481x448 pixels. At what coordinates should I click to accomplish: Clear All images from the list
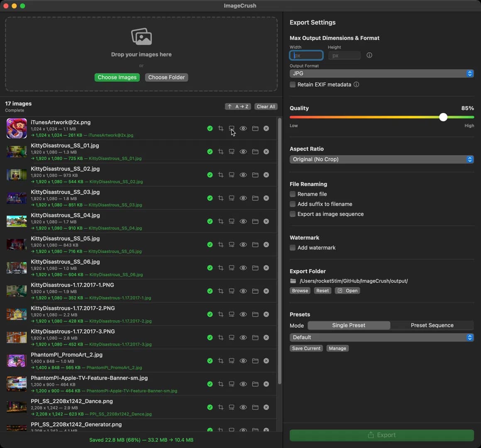[x=266, y=107]
